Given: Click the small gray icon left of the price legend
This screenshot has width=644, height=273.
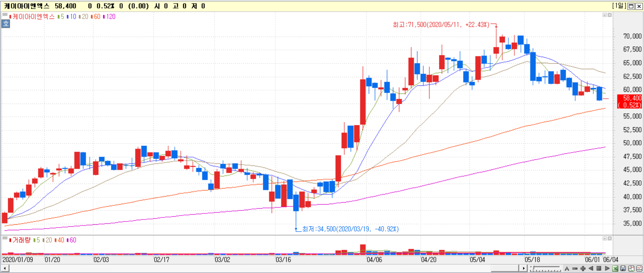Looking at the screenshot, I should point(5,15).
